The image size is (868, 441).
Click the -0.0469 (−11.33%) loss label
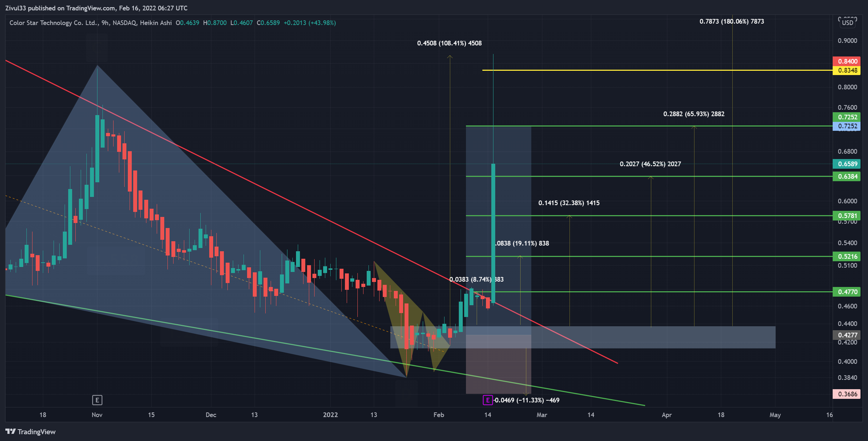(x=527, y=400)
